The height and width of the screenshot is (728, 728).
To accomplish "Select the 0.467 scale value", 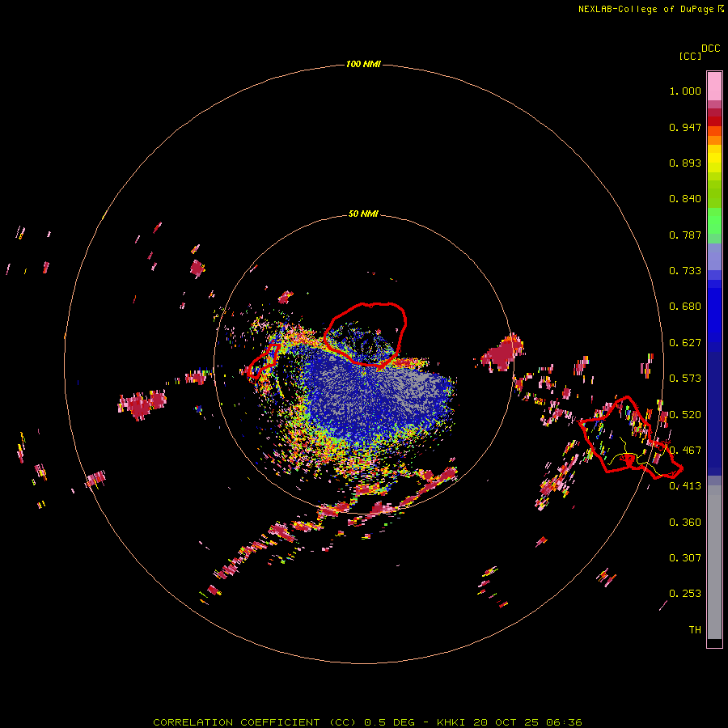I will click(685, 451).
